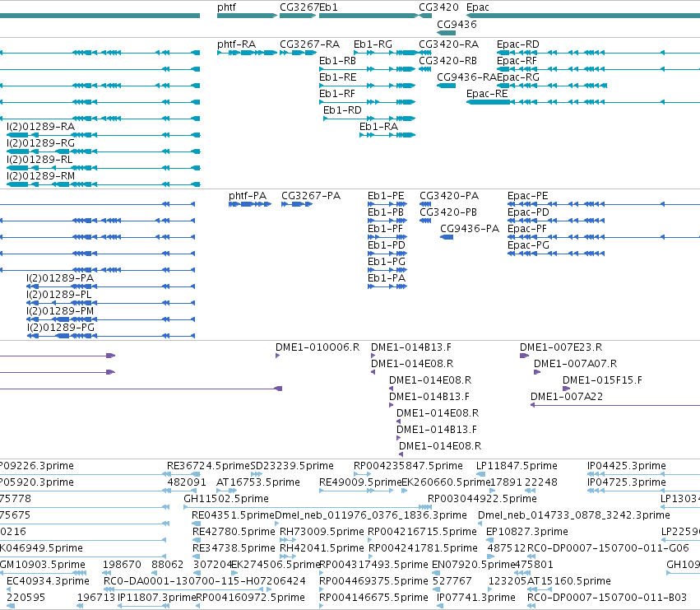
Task: Open the DME1-015F15.F feature
Action: point(566,389)
